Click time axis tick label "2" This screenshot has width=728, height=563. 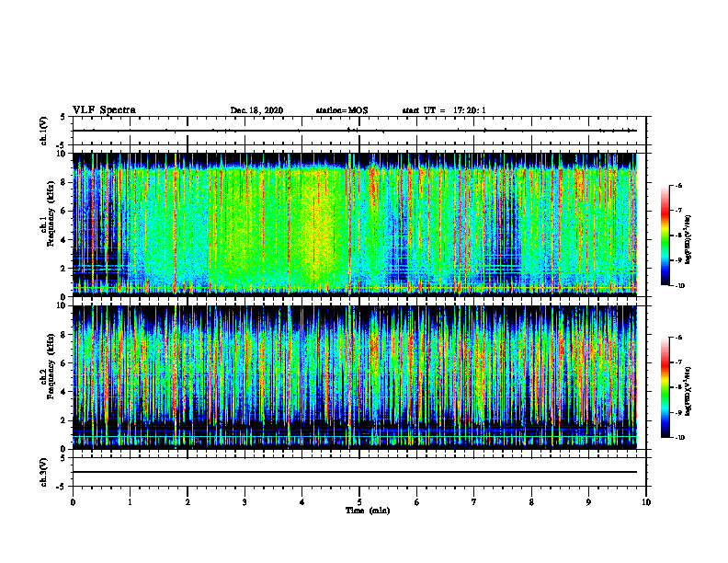pyautogui.click(x=188, y=502)
